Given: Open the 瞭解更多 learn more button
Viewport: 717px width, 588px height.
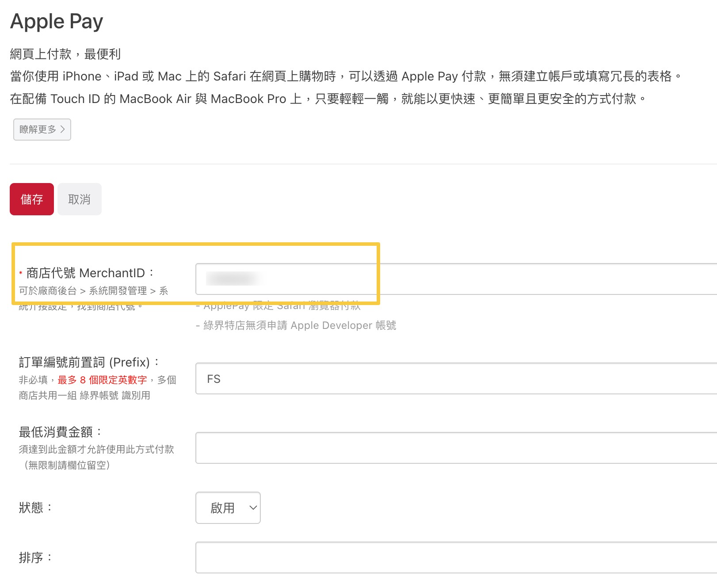Looking at the screenshot, I should pyautogui.click(x=42, y=130).
